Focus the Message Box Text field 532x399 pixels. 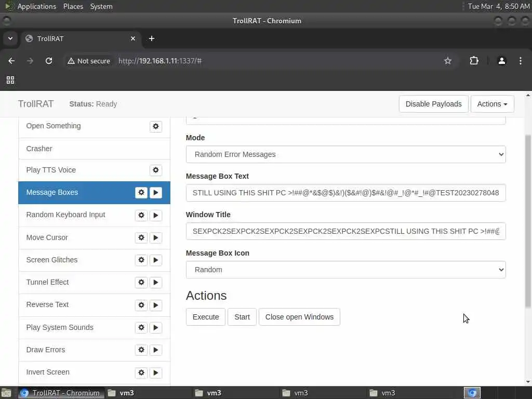pos(345,193)
